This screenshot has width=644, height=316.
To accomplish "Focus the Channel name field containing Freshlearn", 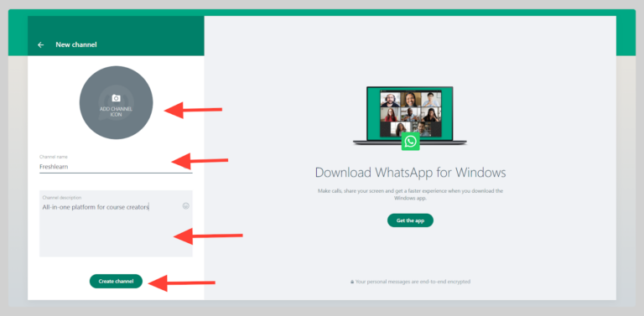I will click(x=116, y=167).
